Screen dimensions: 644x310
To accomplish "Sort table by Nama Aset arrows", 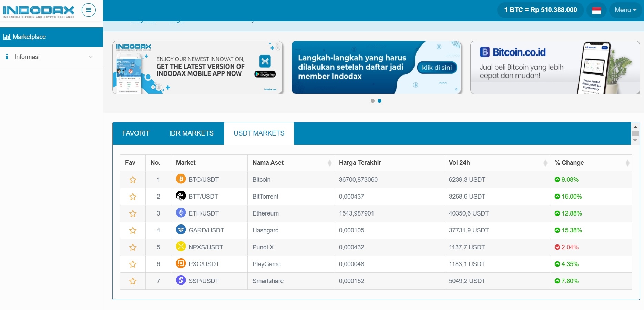I will coord(329,163).
